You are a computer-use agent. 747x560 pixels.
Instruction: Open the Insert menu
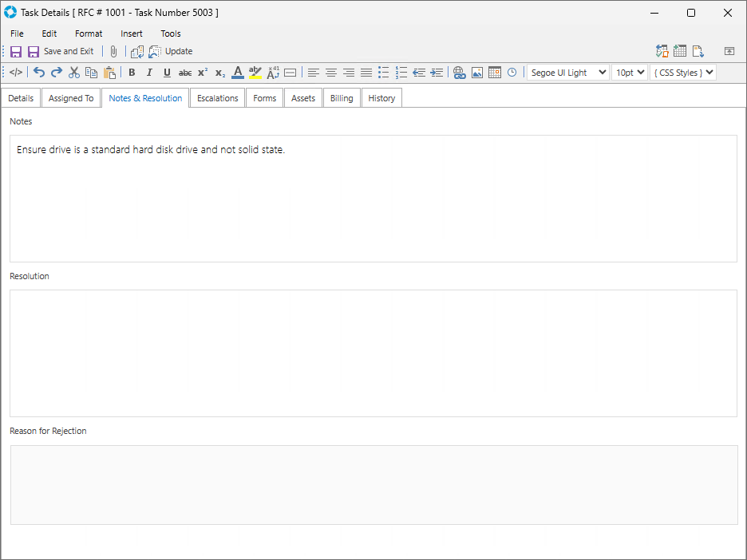(x=132, y=34)
